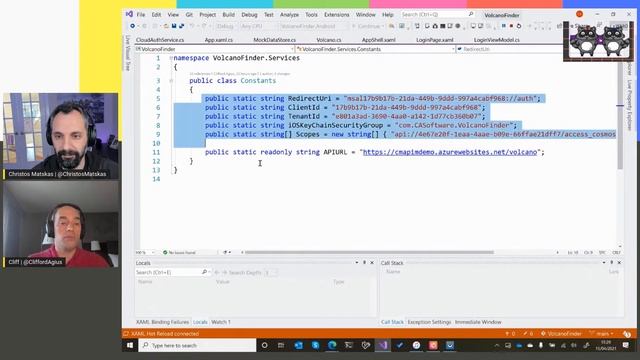Open the Analyze menu
Viewport: 640px width, 360px height.
pyautogui.click(x=289, y=15)
